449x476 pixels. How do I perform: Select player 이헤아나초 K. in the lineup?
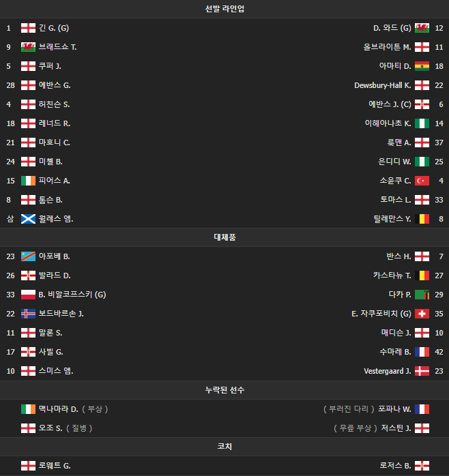click(x=388, y=123)
